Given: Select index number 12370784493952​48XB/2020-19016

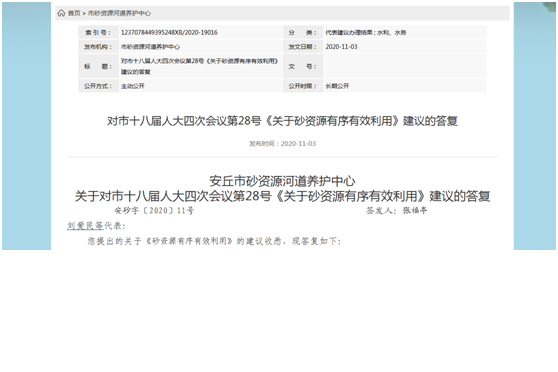Looking at the screenshot, I should tap(169, 32).
